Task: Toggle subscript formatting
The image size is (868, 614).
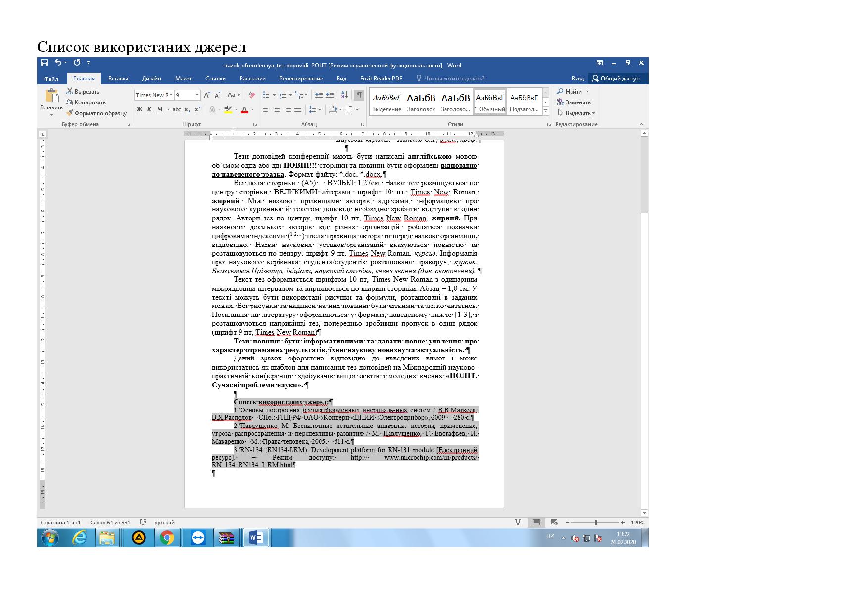Action: [187, 110]
